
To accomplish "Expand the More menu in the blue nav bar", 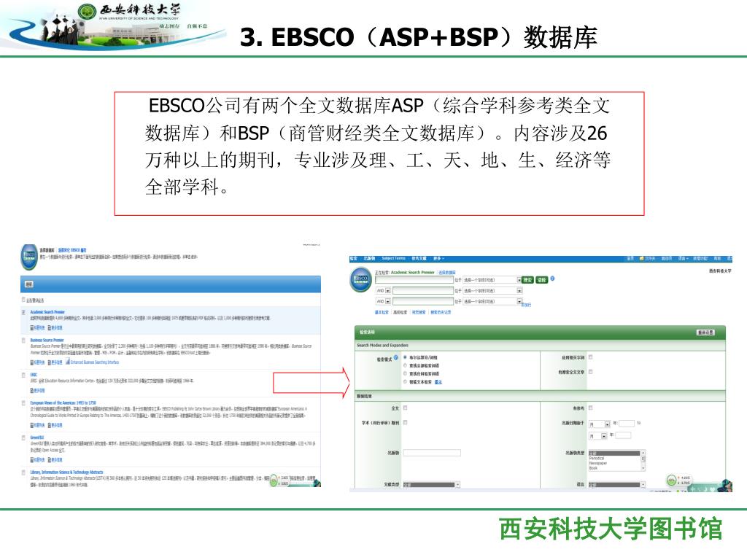I will click(438, 259).
